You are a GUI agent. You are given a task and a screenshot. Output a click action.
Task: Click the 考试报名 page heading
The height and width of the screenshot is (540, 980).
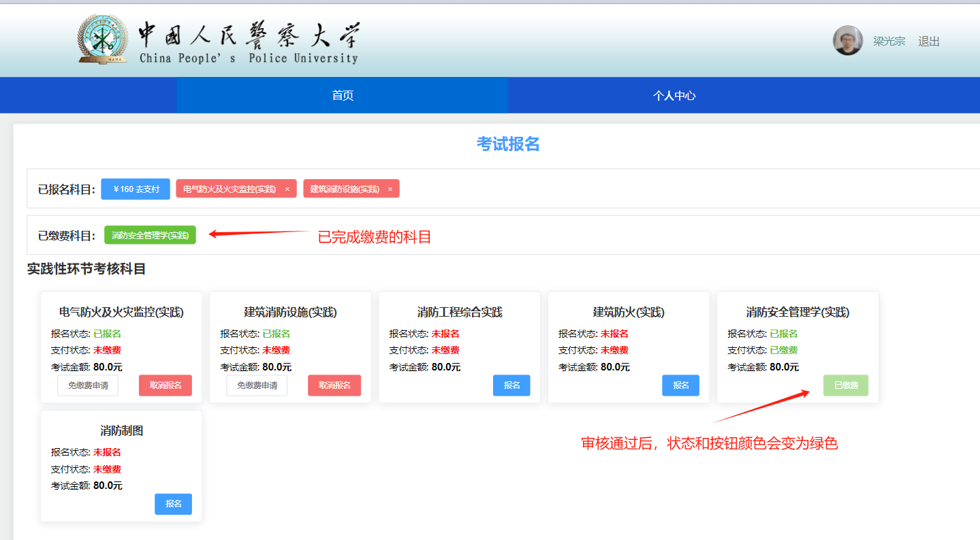507,144
